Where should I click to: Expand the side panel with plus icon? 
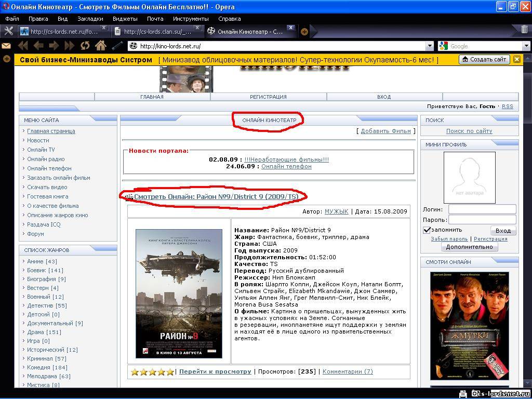[x=6, y=59]
